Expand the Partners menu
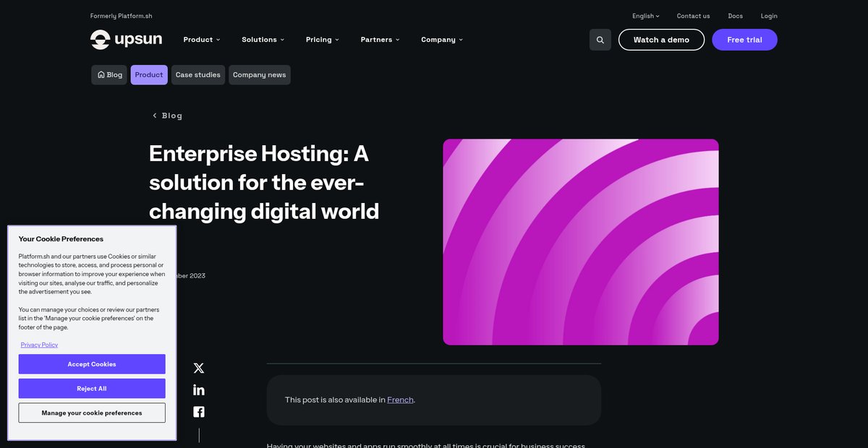 point(380,40)
